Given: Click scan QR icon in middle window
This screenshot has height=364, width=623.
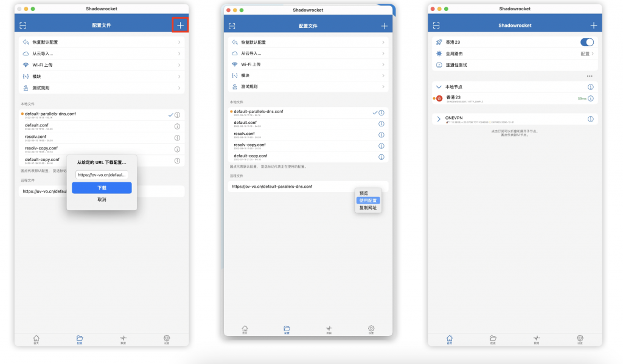Looking at the screenshot, I should 232,26.
